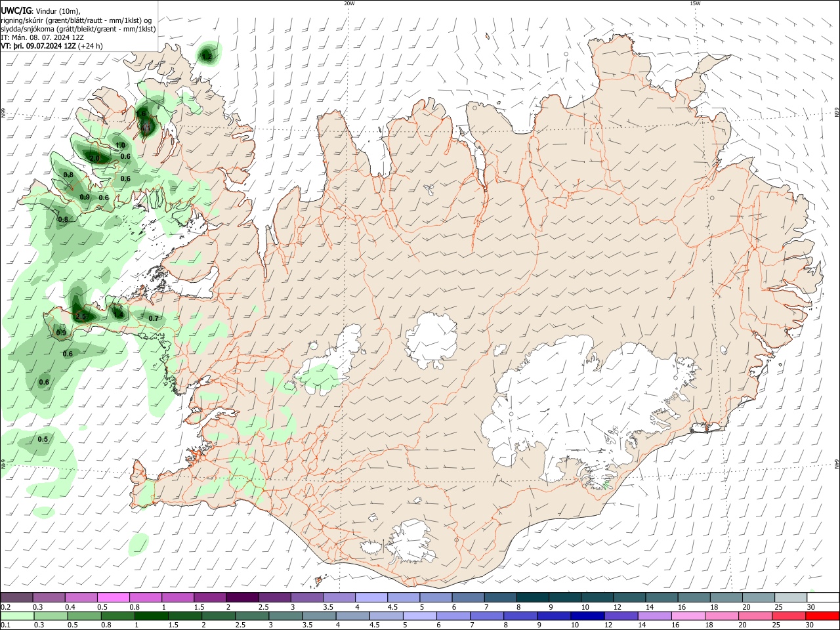Select the 2.0 rainfall value label
Viewport: 840px width, 630px height.
[x=94, y=158]
